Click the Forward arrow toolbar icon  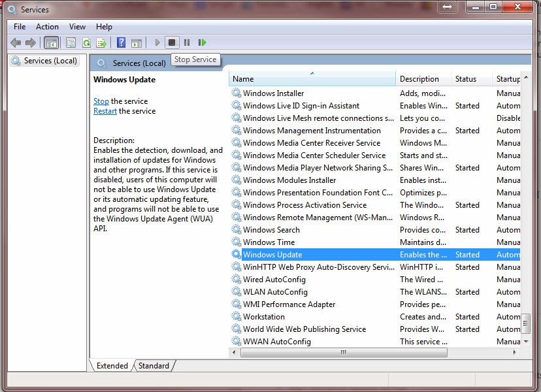click(x=31, y=42)
